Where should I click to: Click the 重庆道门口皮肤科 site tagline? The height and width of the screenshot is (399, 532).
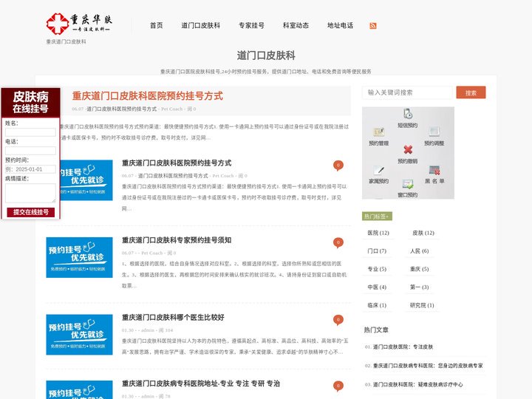66,41
